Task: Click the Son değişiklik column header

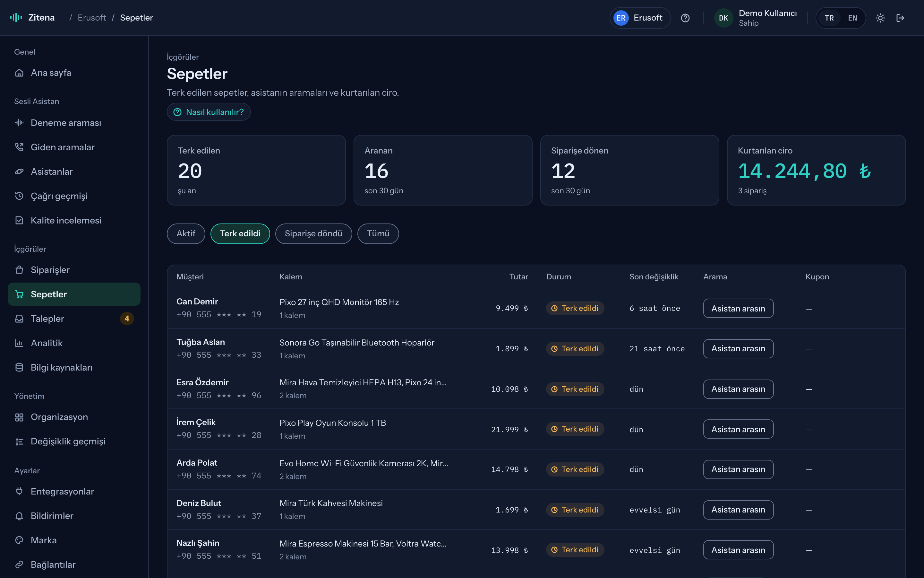Action: pos(654,277)
